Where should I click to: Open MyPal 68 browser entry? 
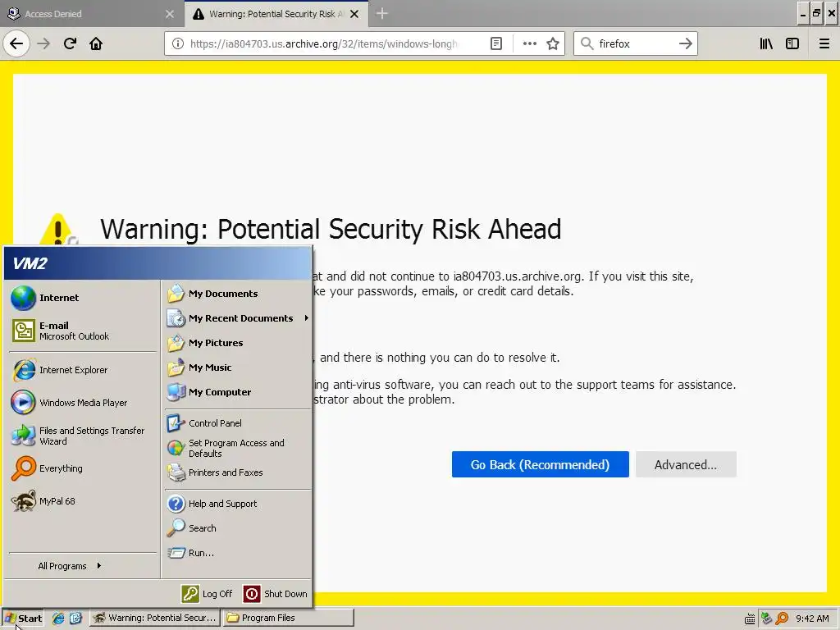[83, 501]
